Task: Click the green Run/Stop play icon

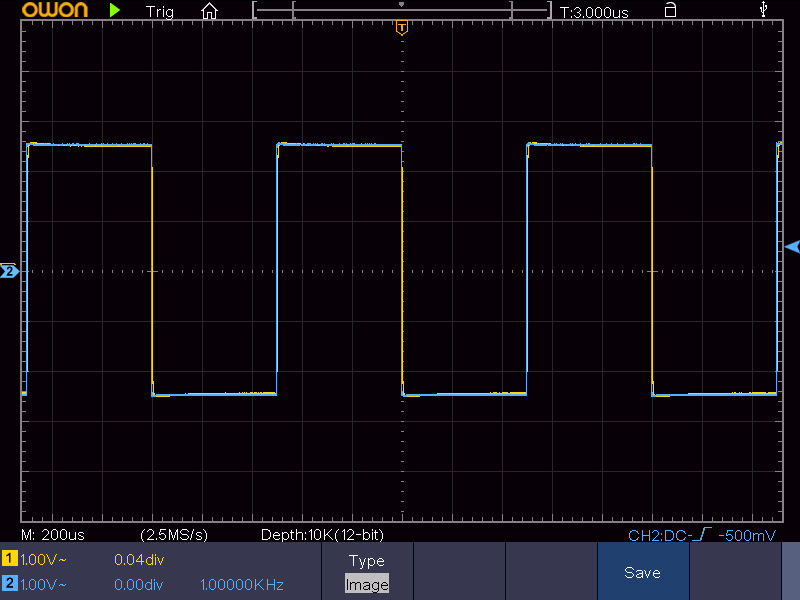Action: coord(115,11)
